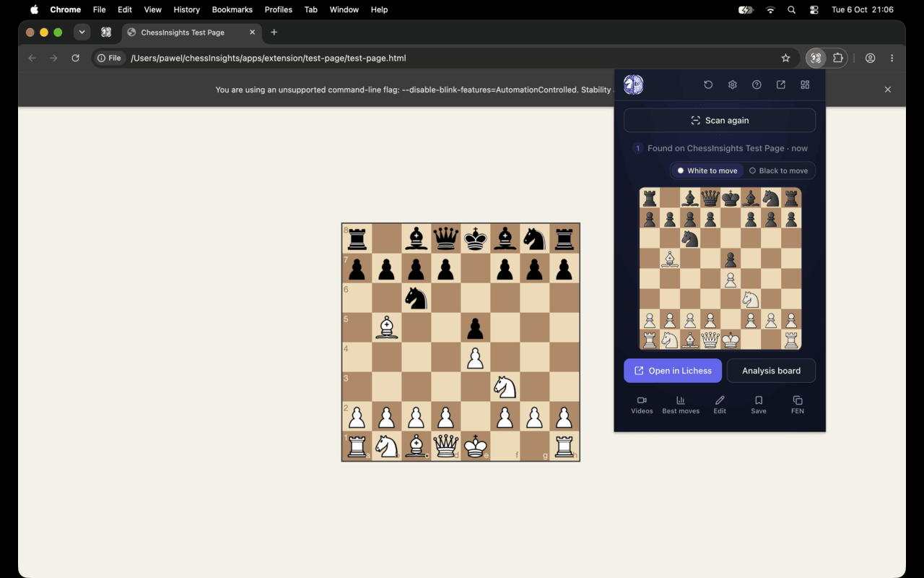
Task: Open the Bookmarks menu
Action: pyautogui.click(x=232, y=10)
